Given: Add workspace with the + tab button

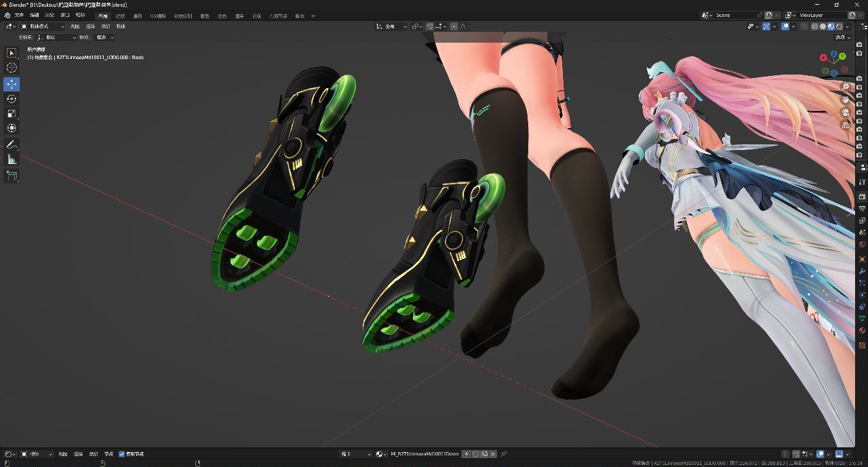Looking at the screenshot, I should (313, 16).
